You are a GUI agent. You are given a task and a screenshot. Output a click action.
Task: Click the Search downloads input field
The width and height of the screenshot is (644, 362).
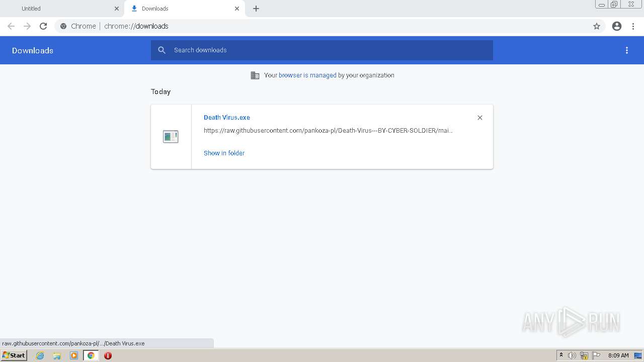(x=322, y=50)
